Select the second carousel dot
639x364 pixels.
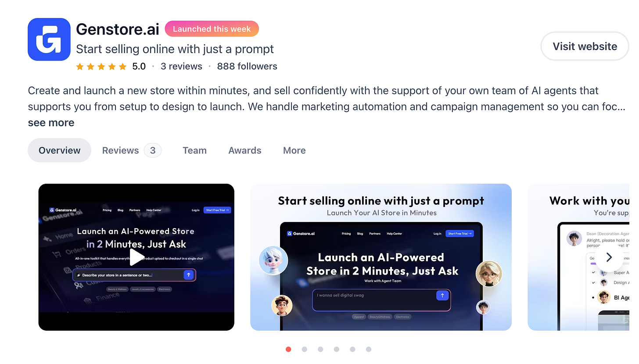[304, 350]
